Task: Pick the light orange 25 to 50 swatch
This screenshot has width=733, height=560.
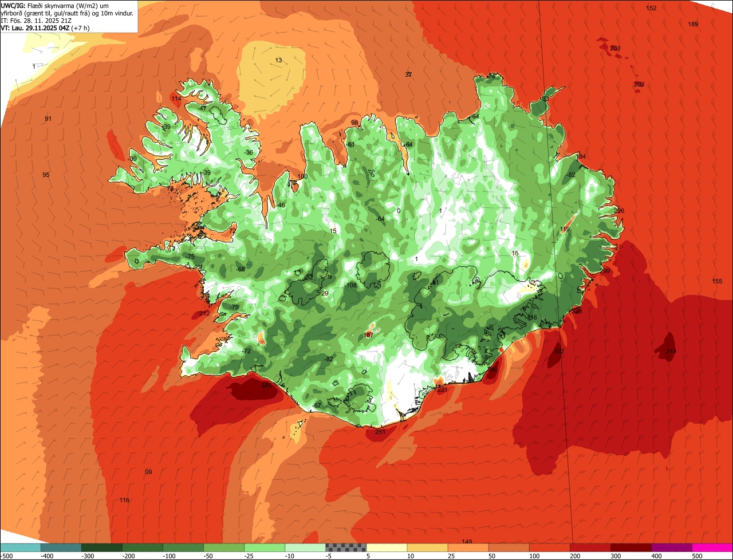Action: (x=468, y=547)
